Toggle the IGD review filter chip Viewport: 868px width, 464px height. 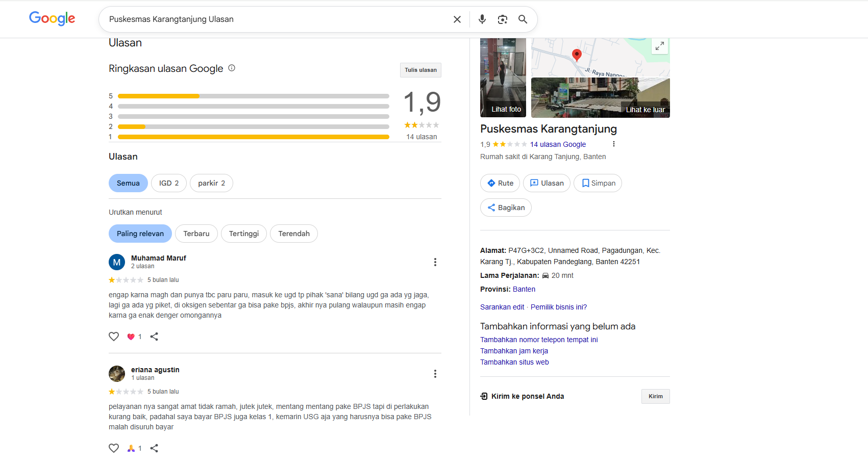(168, 183)
